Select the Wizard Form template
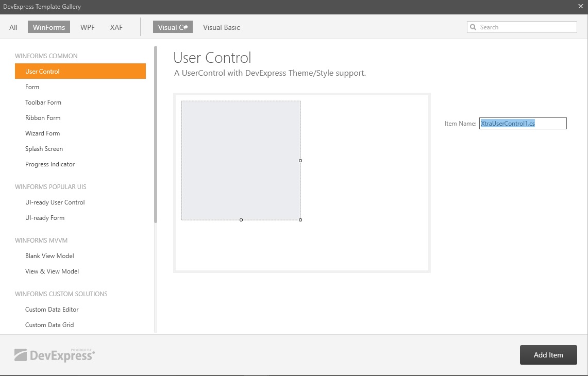Viewport: 588px width, 376px height. 80,133
